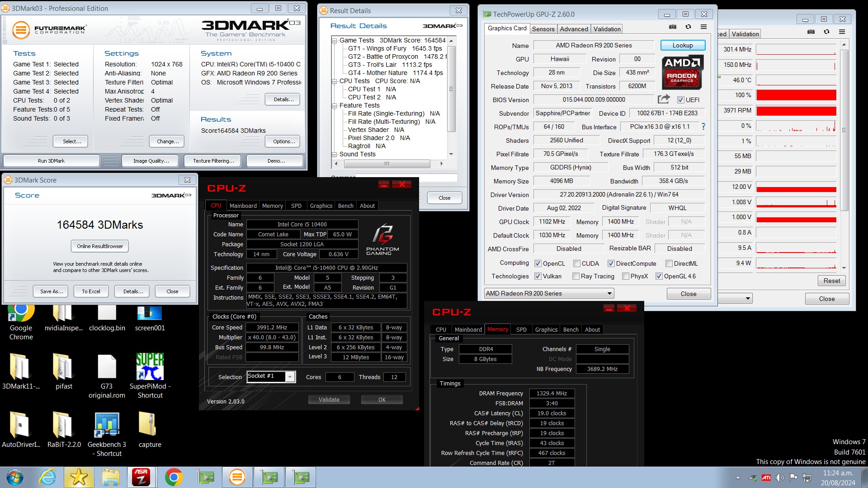
Task: Select clocklog.bin file on desktop
Action: [107, 318]
